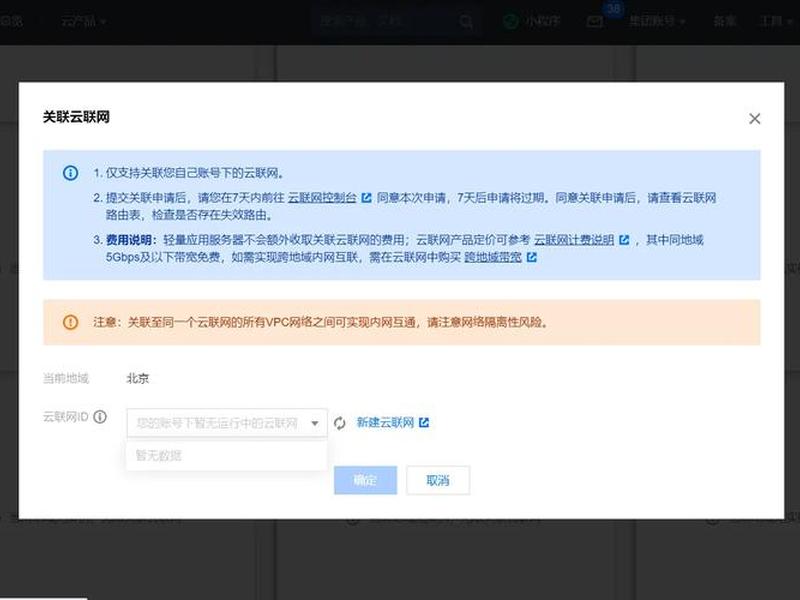Click external-link icon next to 云联网控制台

(366, 198)
